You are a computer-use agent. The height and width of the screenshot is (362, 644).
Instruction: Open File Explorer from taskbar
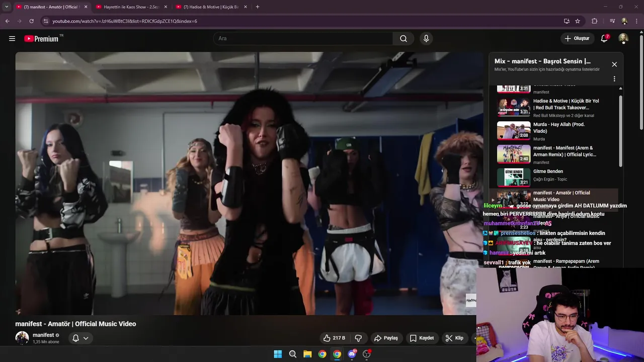tap(307, 354)
